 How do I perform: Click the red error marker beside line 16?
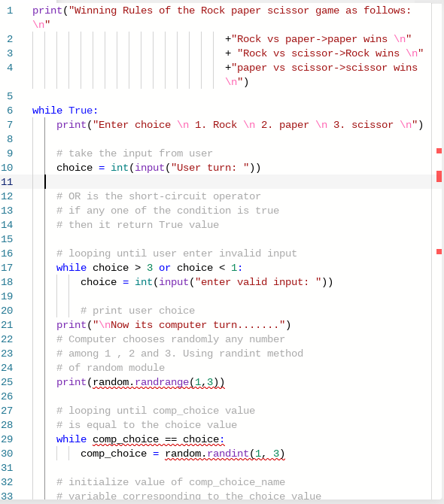point(439,251)
